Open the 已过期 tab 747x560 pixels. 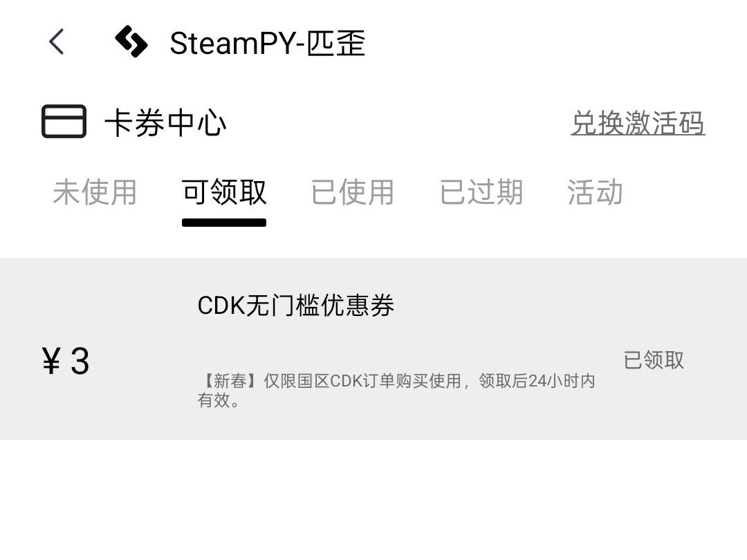tap(481, 192)
